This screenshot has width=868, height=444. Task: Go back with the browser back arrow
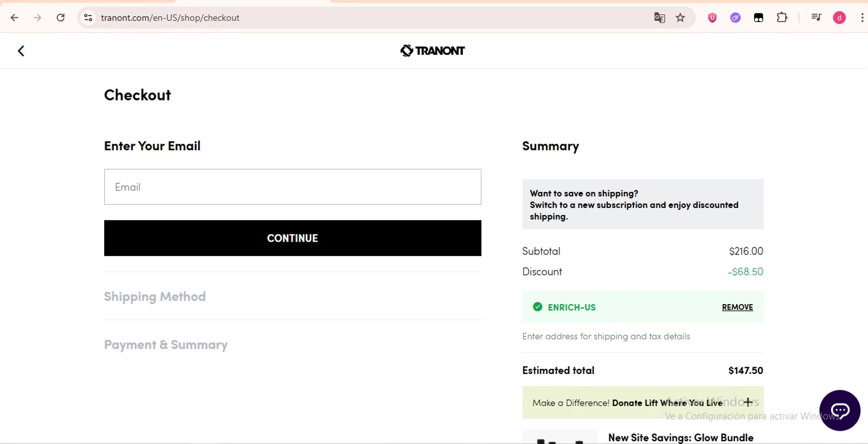tap(14, 17)
